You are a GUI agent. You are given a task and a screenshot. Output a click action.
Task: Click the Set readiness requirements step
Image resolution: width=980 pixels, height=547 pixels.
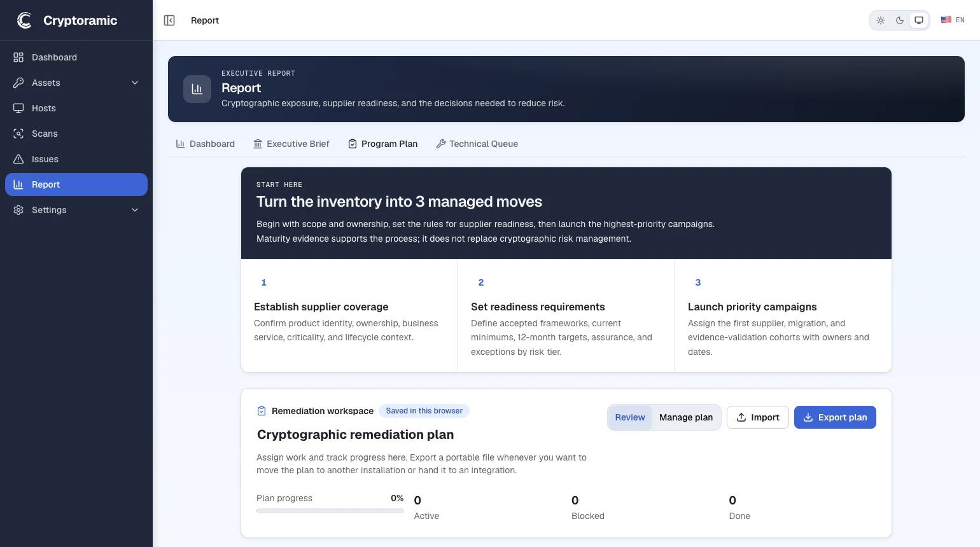[x=566, y=315]
